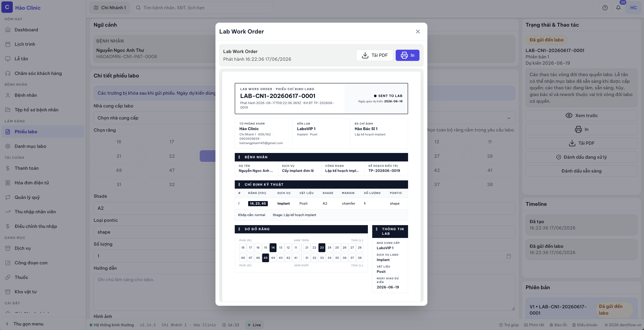Click highlighted tooth 23 in Sơ đồ răng
The image size is (644, 330).
322,248
